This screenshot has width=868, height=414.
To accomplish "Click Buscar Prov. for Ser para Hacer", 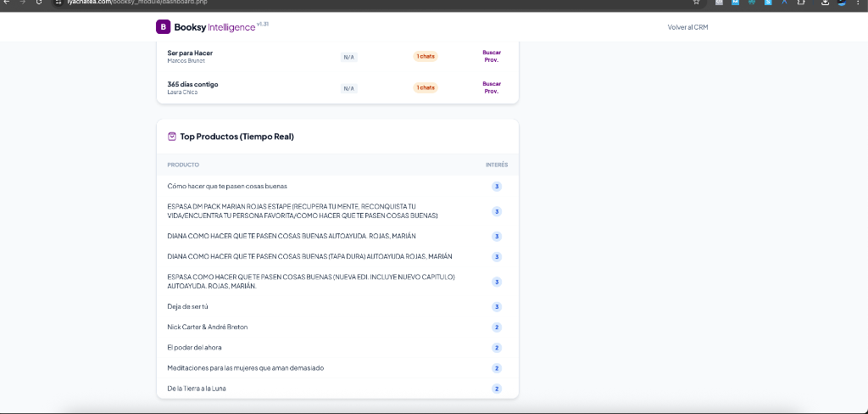I will pyautogui.click(x=492, y=56).
